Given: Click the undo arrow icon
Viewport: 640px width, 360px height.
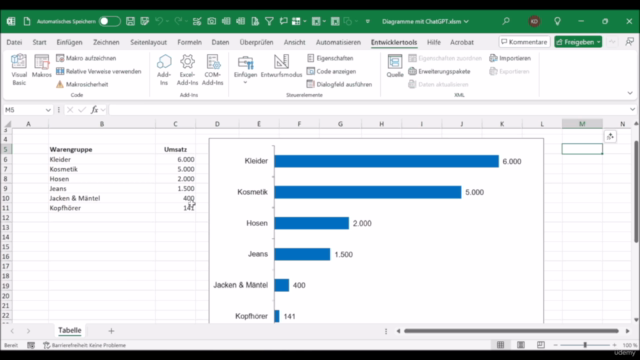Looking at the screenshot, I should coord(159,21).
